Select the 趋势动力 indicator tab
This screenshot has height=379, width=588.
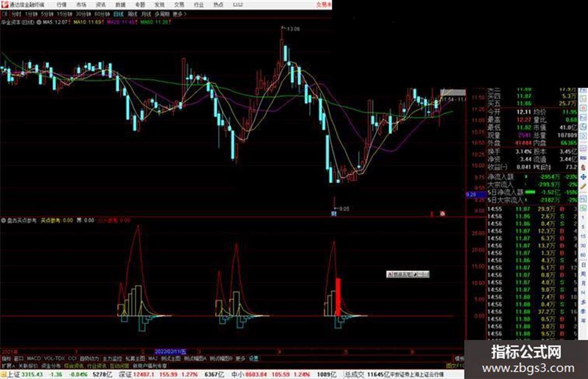click(x=89, y=358)
